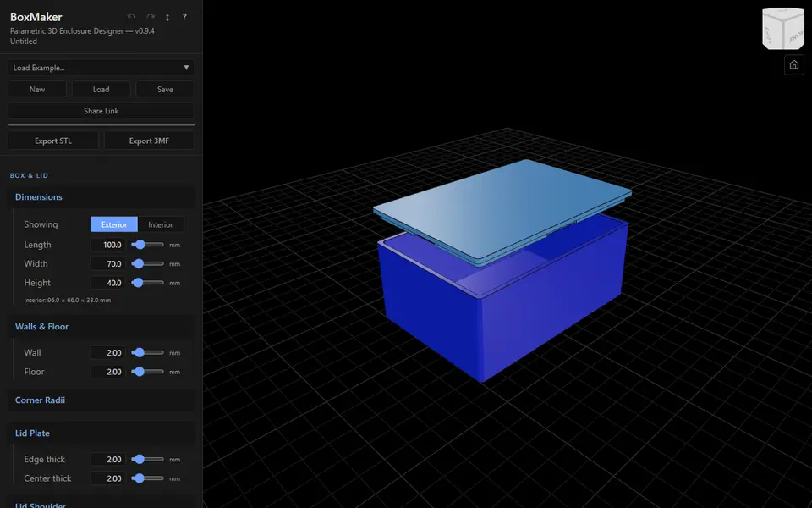Click the Height value field
Image resolution: width=812 pixels, height=508 pixels.
pyautogui.click(x=107, y=283)
